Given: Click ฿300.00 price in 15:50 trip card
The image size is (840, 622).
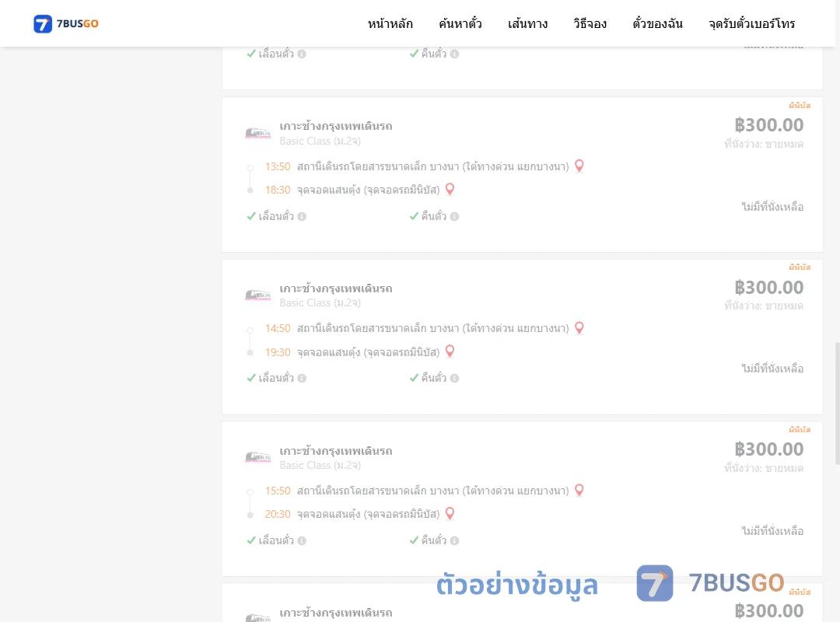Looking at the screenshot, I should [x=768, y=449].
